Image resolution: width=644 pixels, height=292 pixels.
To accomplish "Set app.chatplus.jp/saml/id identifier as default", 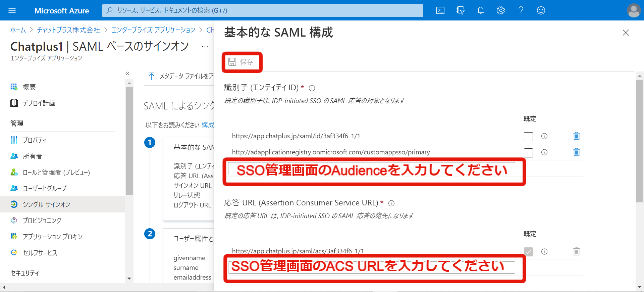I will point(528,137).
